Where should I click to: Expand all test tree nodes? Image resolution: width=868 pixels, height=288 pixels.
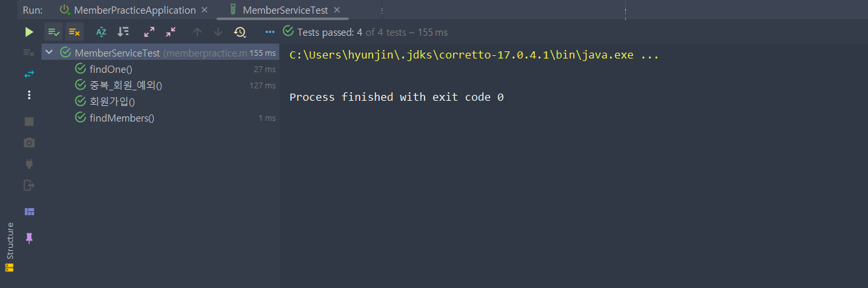149,32
